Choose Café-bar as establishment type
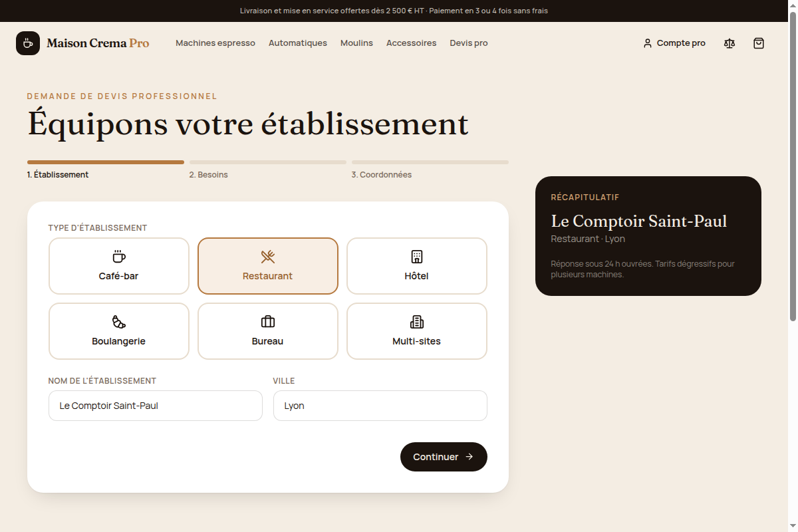 (119, 266)
